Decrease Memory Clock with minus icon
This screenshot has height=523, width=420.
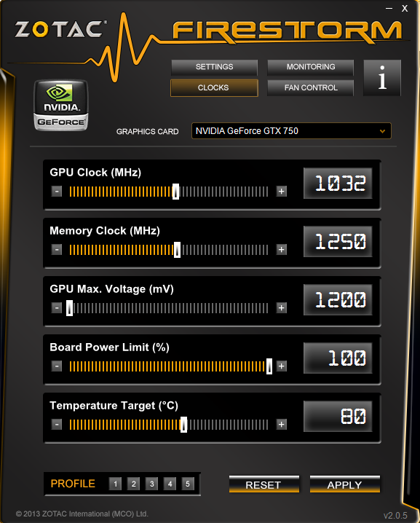57,250
